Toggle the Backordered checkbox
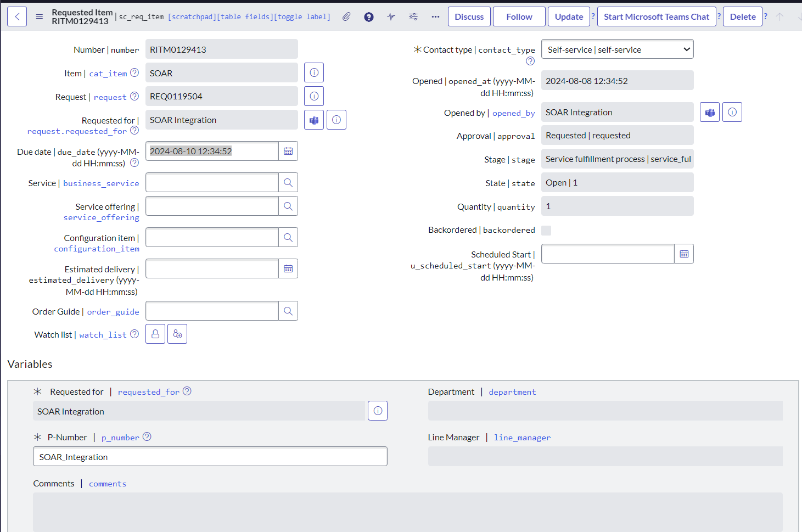The height and width of the screenshot is (532, 802). click(546, 231)
